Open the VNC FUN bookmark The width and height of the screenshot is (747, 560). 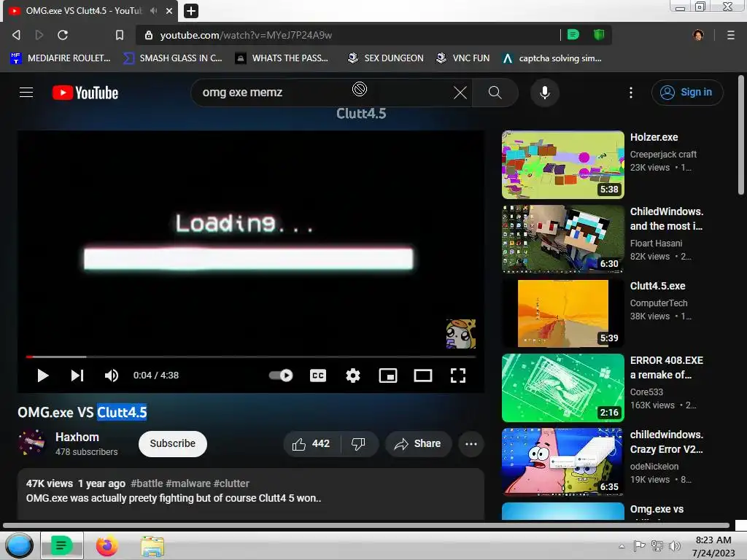tap(463, 58)
